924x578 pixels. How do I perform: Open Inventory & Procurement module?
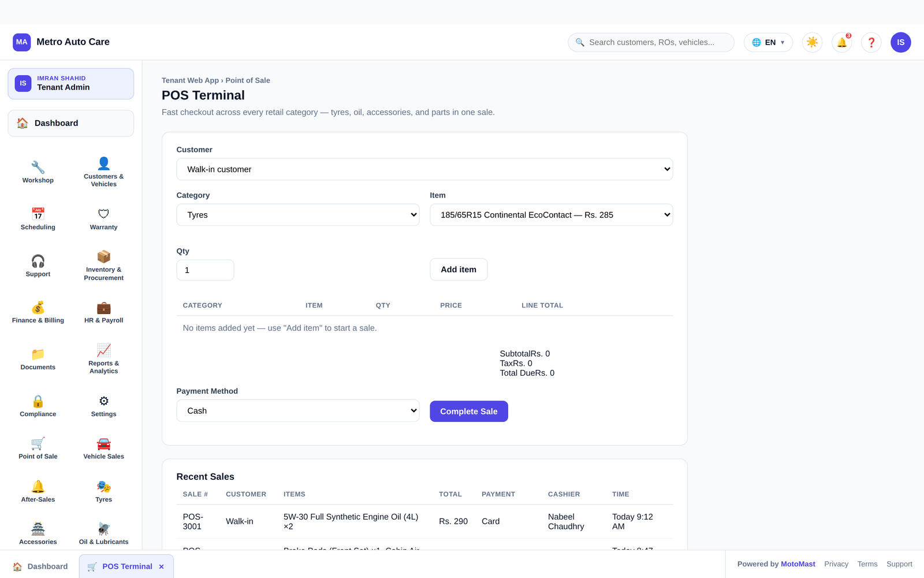click(104, 266)
